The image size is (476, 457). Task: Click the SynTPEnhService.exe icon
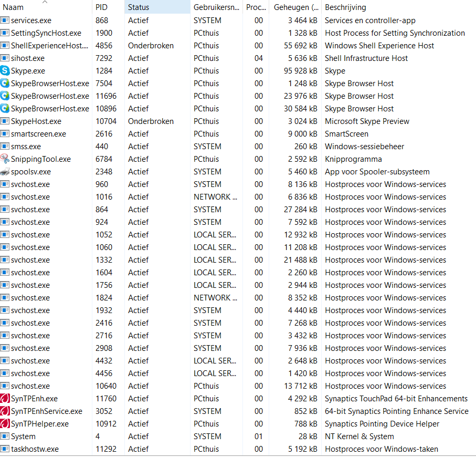(x=5, y=411)
